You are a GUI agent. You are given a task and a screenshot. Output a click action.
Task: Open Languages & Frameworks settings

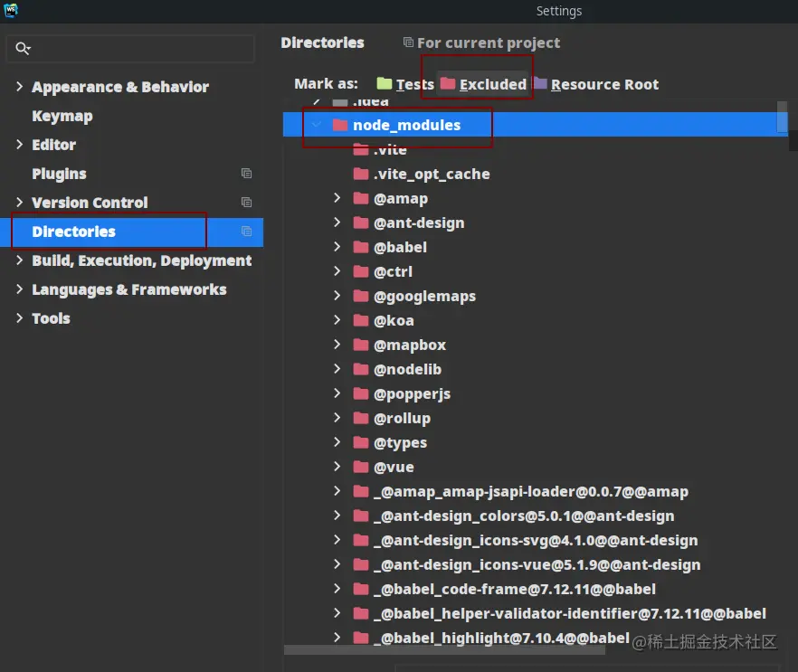click(129, 289)
